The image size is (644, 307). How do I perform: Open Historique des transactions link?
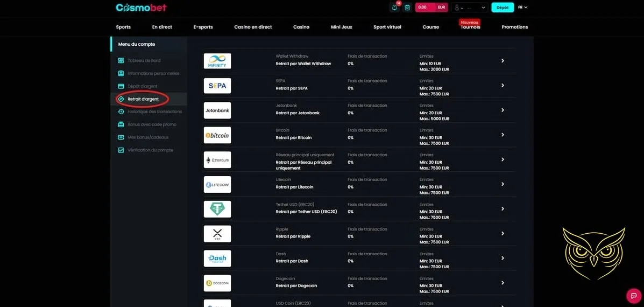154,111
